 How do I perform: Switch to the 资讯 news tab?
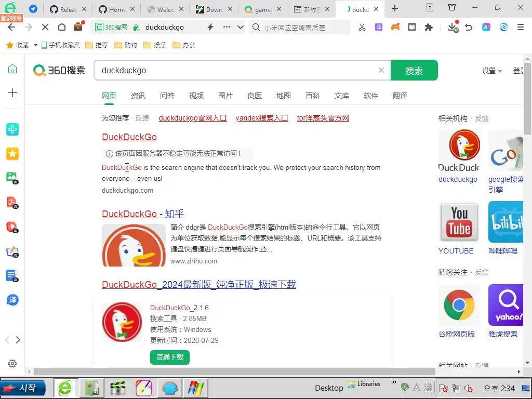point(138,96)
